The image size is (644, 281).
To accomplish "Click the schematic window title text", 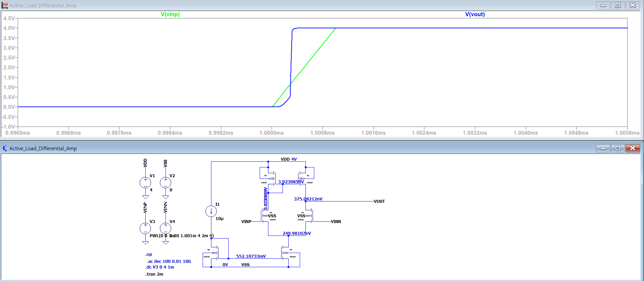I will tap(43, 148).
